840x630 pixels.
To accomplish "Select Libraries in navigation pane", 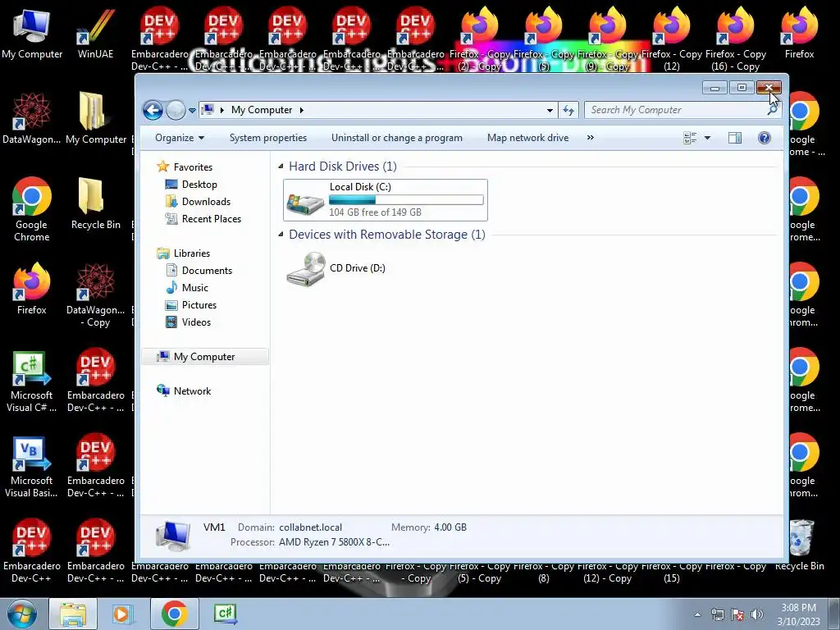I will click(x=184, y=253).
